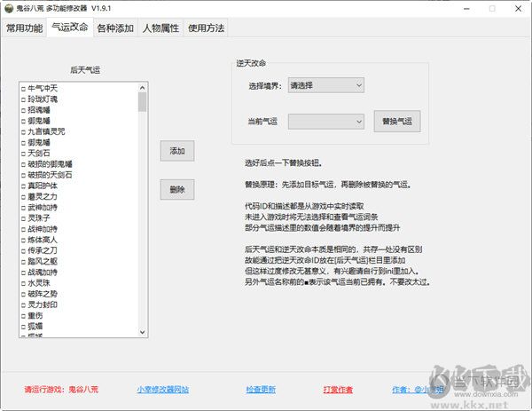Click the list's scroll-up arrow
Image resolution: width=532 pixels, height=411 pixels.
pos(143,87)
